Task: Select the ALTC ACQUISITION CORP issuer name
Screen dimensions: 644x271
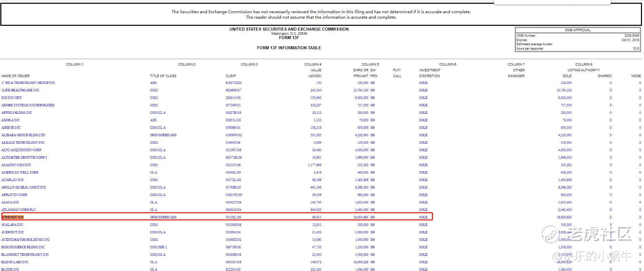Action: tap(21, 150)
